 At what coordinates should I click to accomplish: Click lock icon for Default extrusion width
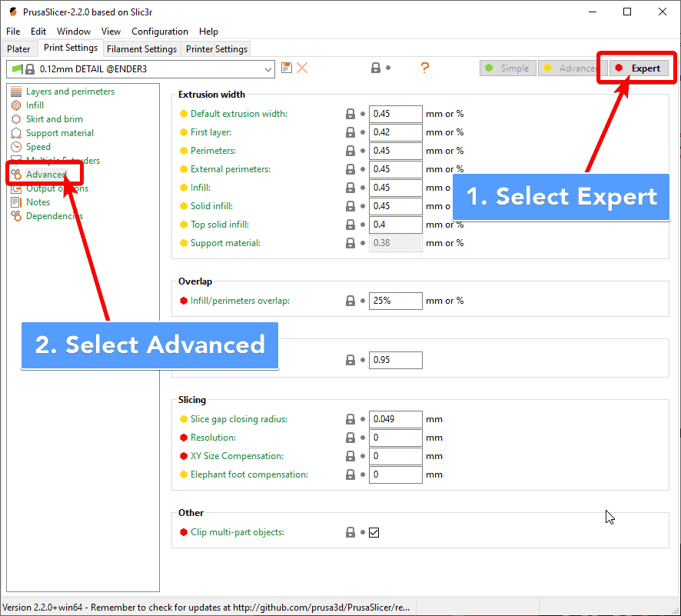coord(350,114)
